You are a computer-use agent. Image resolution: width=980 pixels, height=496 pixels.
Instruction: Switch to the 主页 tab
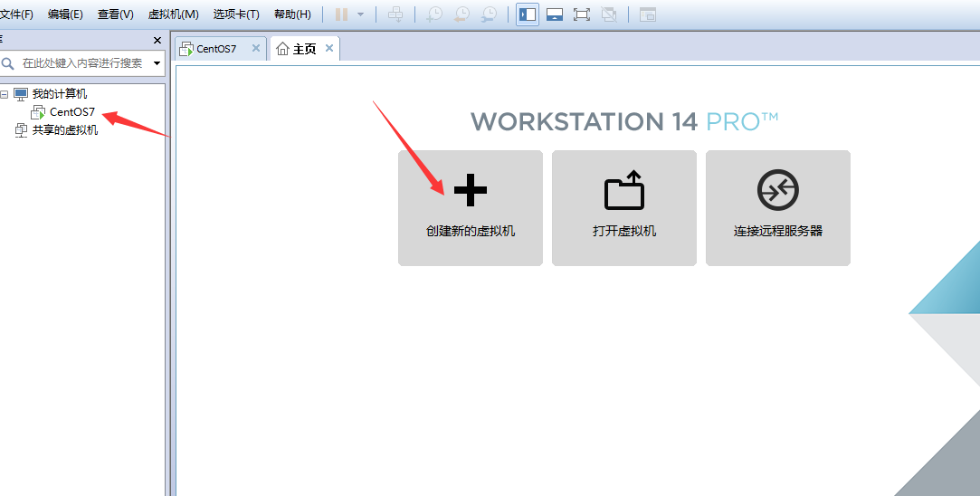(304, 49)
